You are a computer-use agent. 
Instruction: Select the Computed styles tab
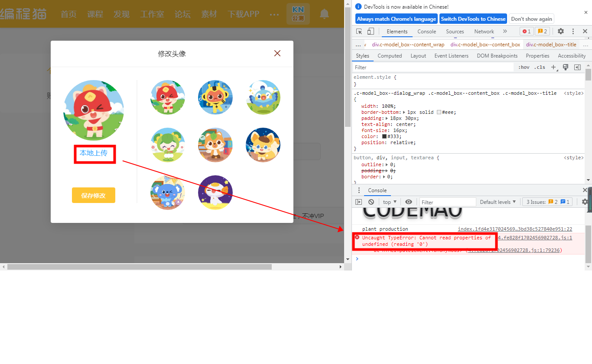point(390,56)
